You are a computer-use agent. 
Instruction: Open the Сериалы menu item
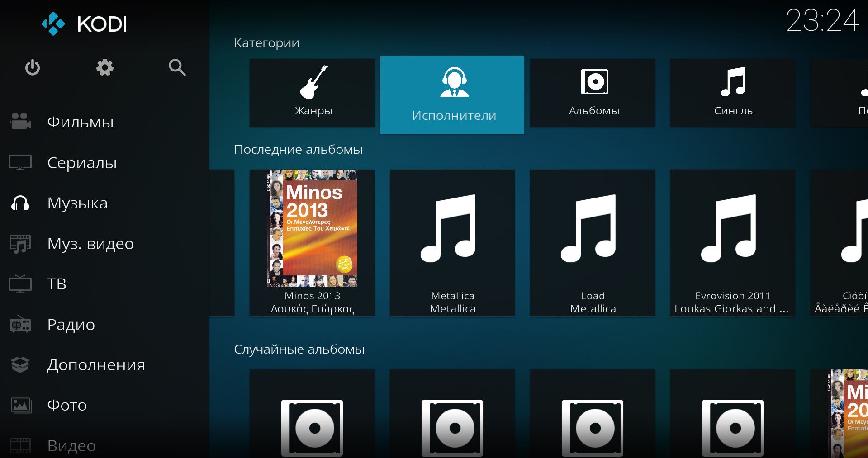[82, 162]
